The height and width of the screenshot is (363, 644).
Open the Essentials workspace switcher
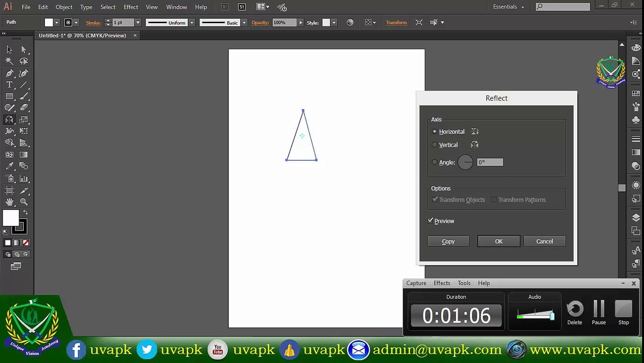tap(508, 7)
